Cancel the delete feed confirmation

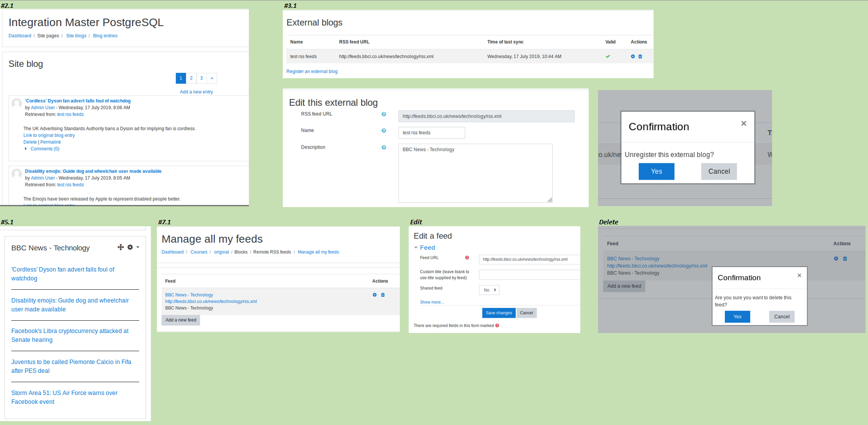pos(782,317)
